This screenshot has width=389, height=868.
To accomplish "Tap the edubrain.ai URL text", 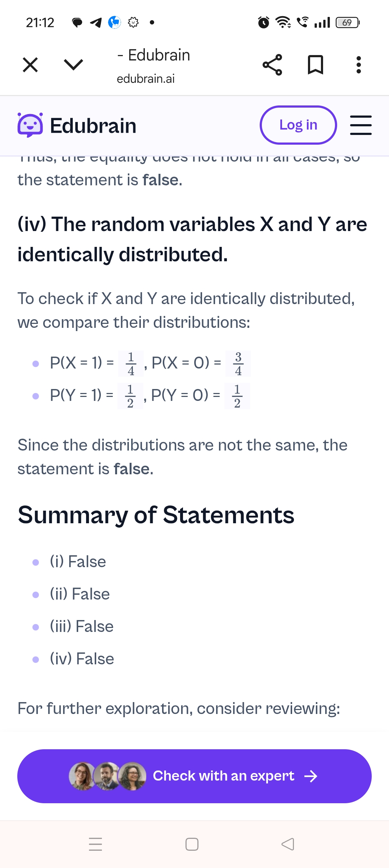I will tap(146, 79).
